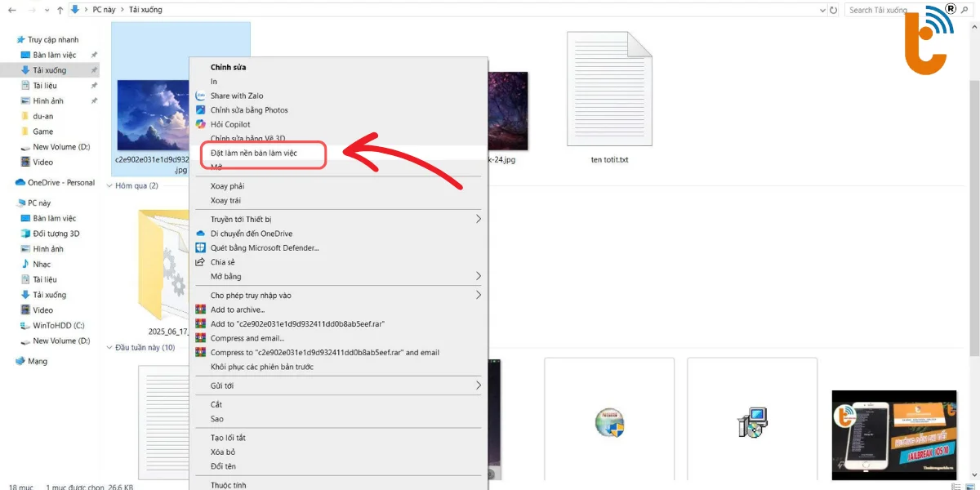Click the Chỉnh sửa bằng Photos icon
This screenshot has width=980, height=490.
pos(201,110)
